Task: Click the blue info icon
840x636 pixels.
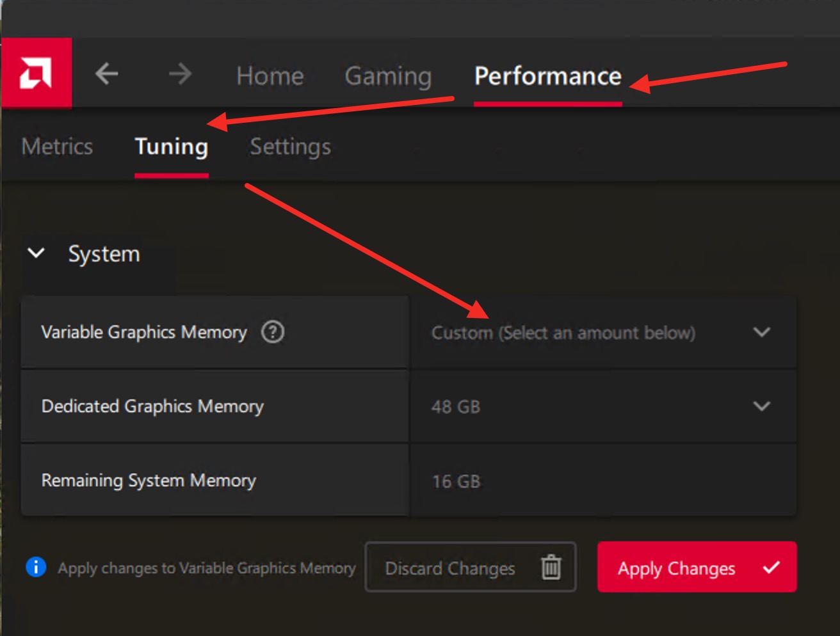Action: coord(36,567)
